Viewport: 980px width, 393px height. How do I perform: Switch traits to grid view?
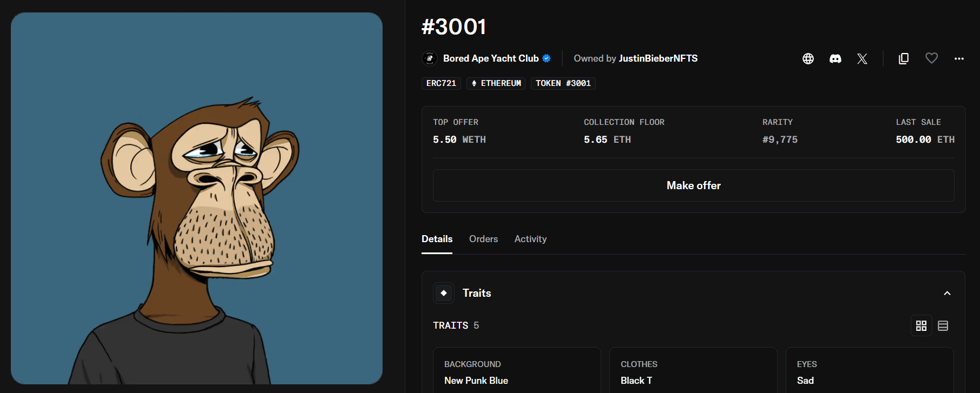point(921,325)
